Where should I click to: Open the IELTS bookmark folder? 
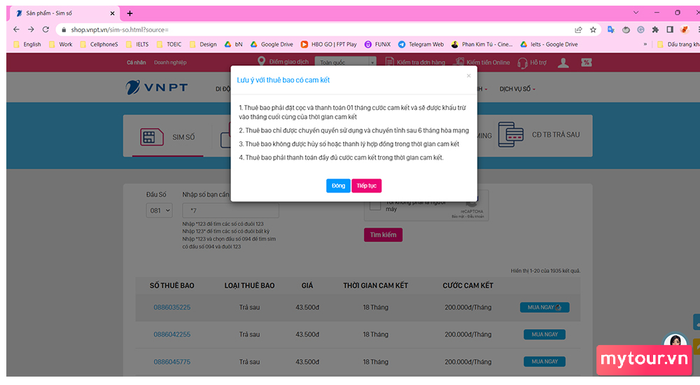tap(138, 44)
